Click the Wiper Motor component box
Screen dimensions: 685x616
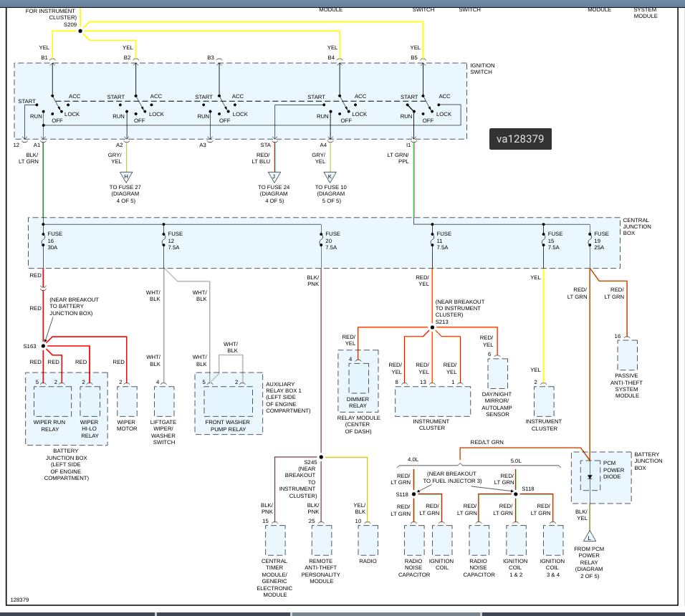tap(127, 401)
